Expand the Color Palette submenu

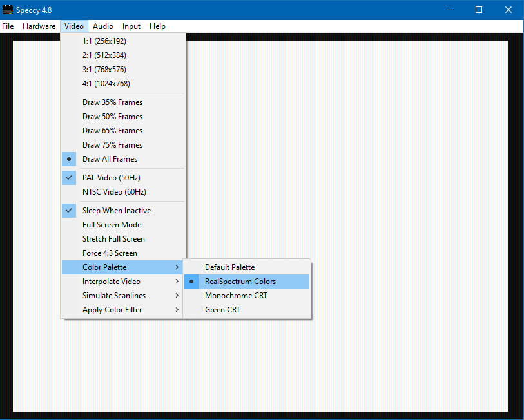pyautogui.click(x=122, y=267)
